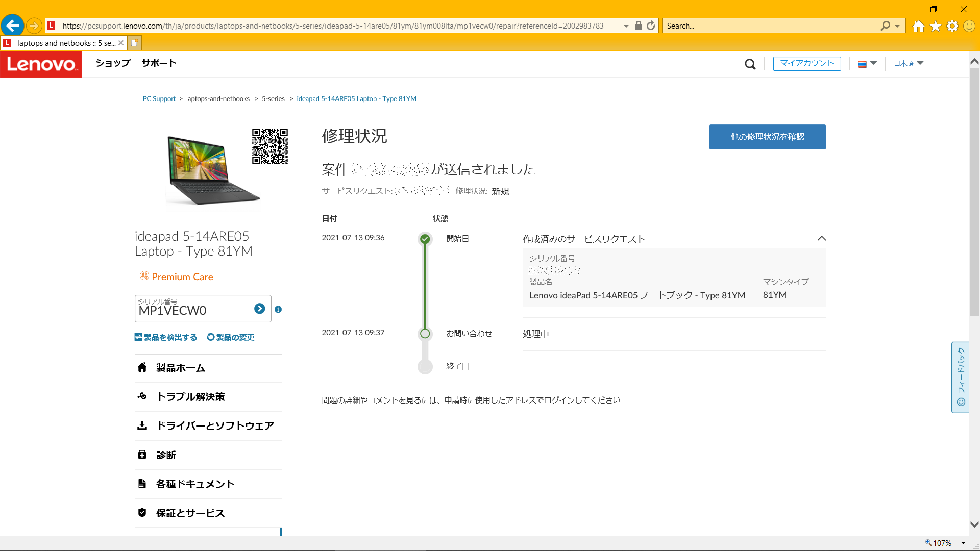Click the Premium Care badge icon
980x551 pixels.
[144, 276]
